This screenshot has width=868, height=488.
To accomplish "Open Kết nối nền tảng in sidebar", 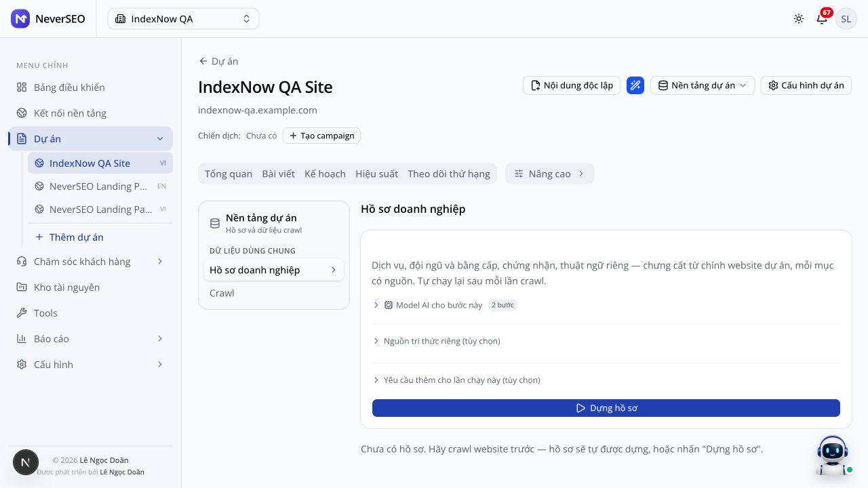I will [91, 113].
